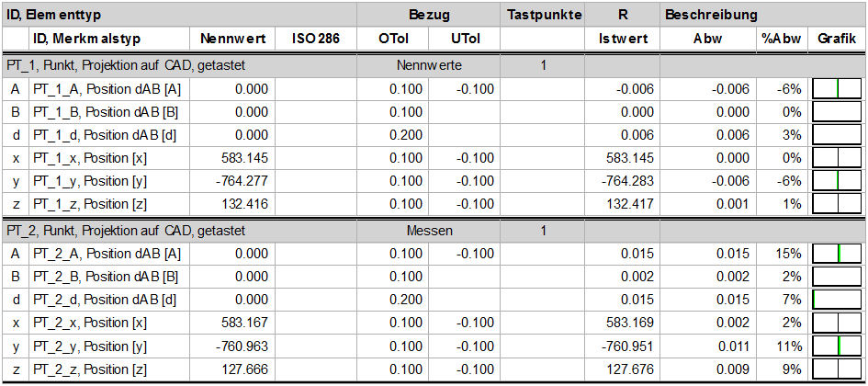Image resolution: width=868 pixels, height=386 pixels.
Task: Click the Grafik column header
Action: pyautogui.click(x=837, y=39)
